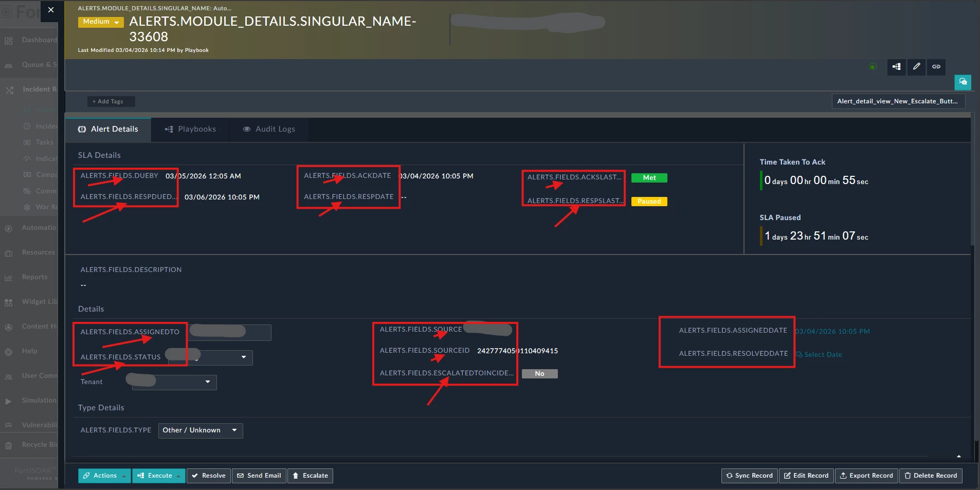Image resolution: width=980 pixels, height=490 pixels.
Task: Open the Tenant dropdown
Action: [174, 382]
